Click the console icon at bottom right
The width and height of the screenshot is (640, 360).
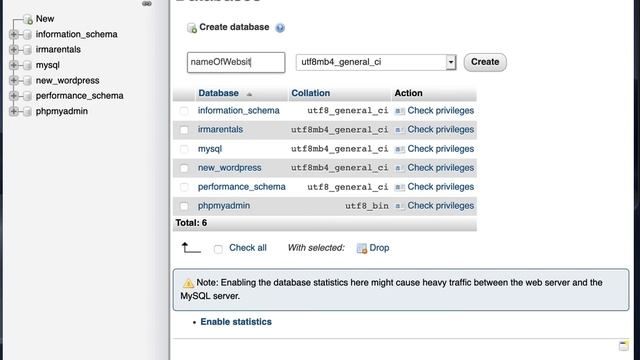pyautogui.click(x=624, y=346)
